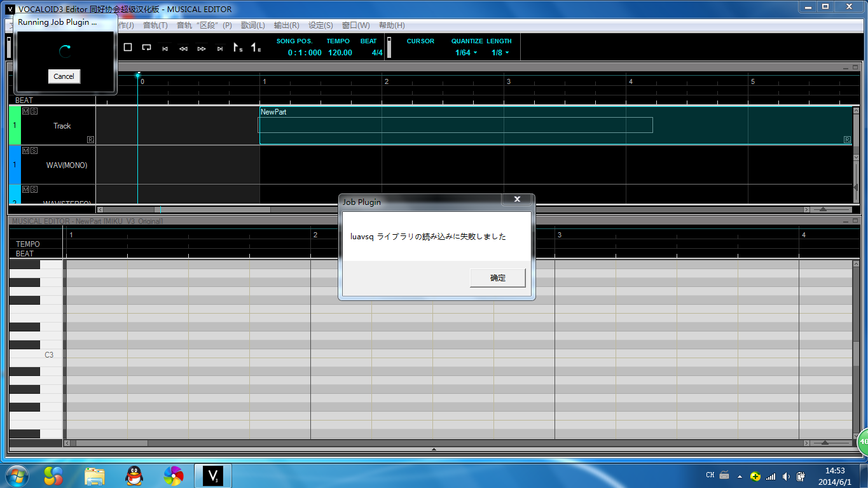The width and height of the screenshot is (868, 488).
Task: Click the fast-forward transport icon
Action: (202, 48)
